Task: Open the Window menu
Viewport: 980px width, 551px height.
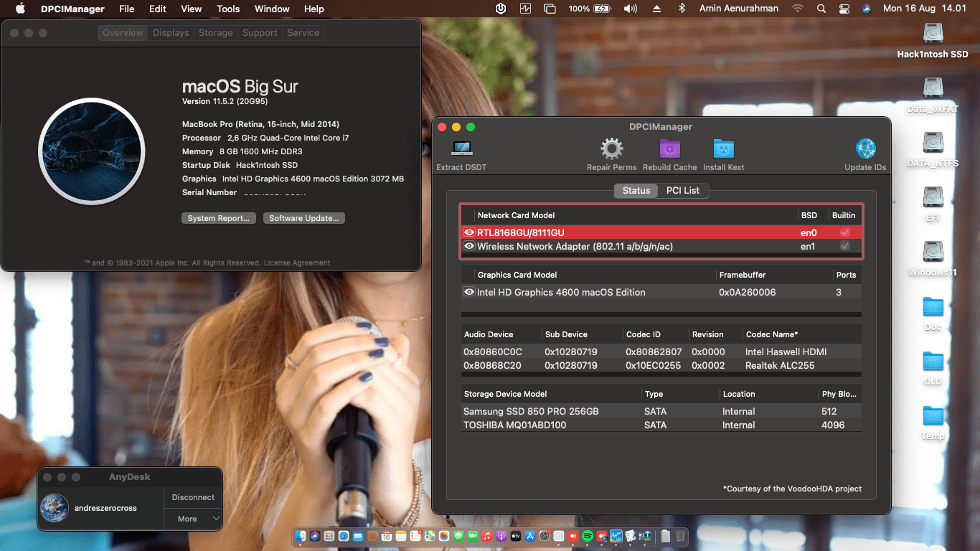Action: [x=272, y=9]
